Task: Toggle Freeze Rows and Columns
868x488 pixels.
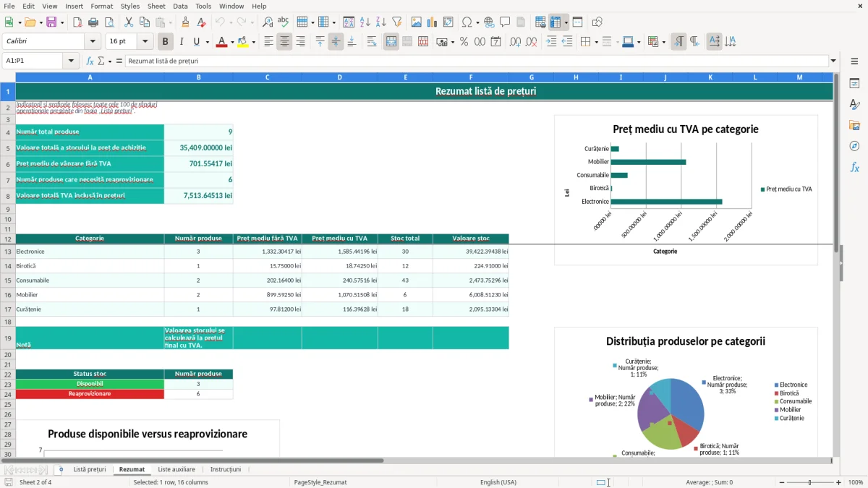Action: (556, 22)
